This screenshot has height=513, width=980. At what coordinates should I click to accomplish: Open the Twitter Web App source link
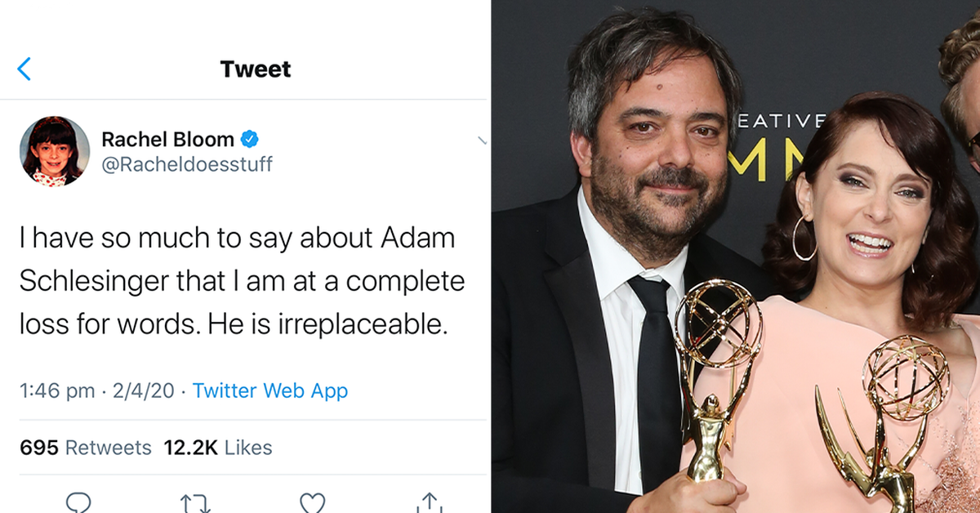point(269,390)
